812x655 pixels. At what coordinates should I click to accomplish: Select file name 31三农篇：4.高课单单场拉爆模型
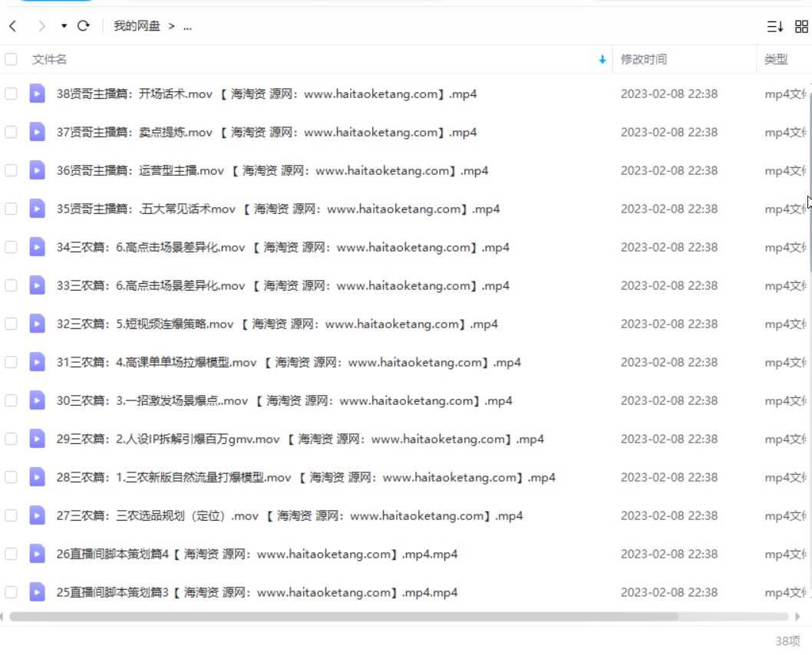[x=289, y=362]
